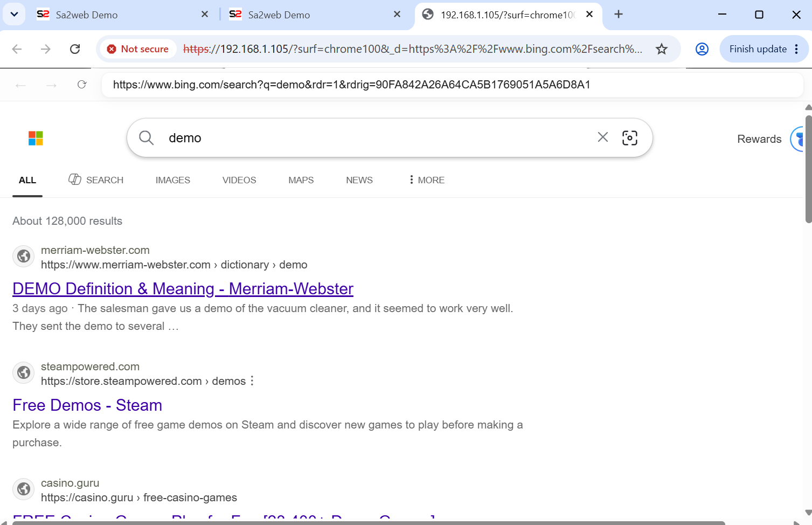The height and width of the screenshot is (525, 812).
Task: Open Rewards link
Action: pos(759,139)
